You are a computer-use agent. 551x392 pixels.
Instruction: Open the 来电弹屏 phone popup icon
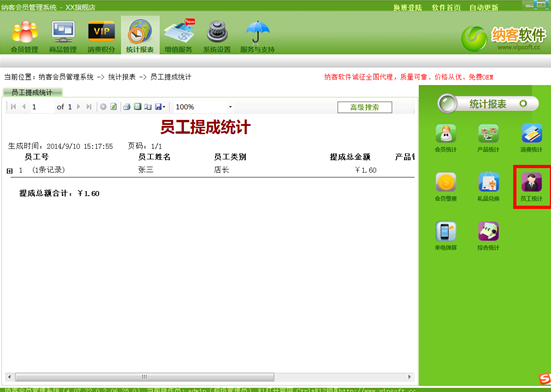click(446, 236)
